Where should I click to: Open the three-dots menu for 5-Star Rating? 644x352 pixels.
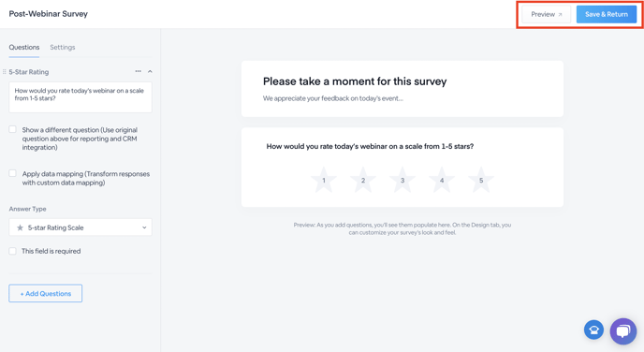(x=138, y=71)
